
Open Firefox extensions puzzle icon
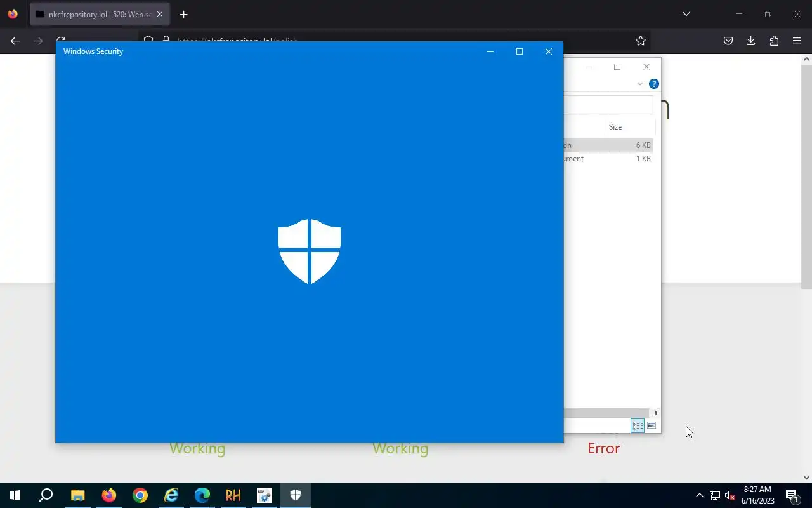[774, 41]
